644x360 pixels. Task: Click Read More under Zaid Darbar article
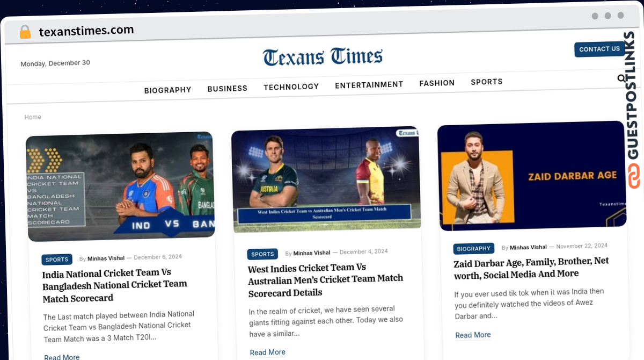473,335
